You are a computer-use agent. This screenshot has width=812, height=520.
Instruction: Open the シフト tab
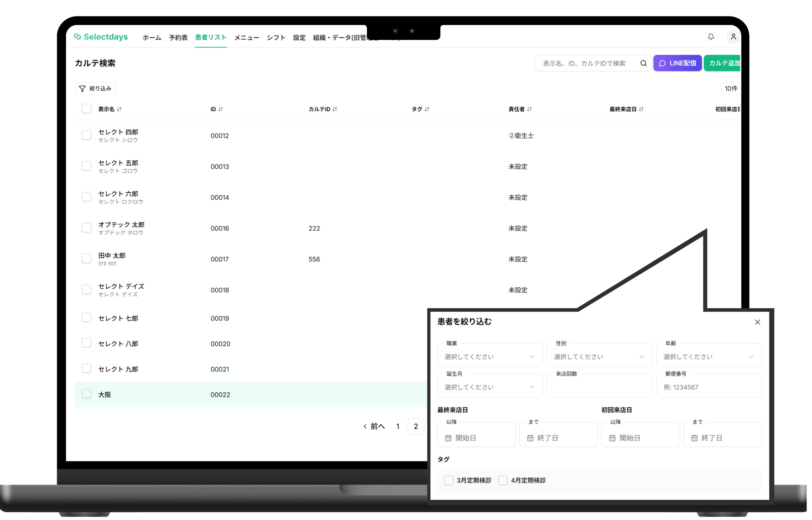tap(276, 37)
